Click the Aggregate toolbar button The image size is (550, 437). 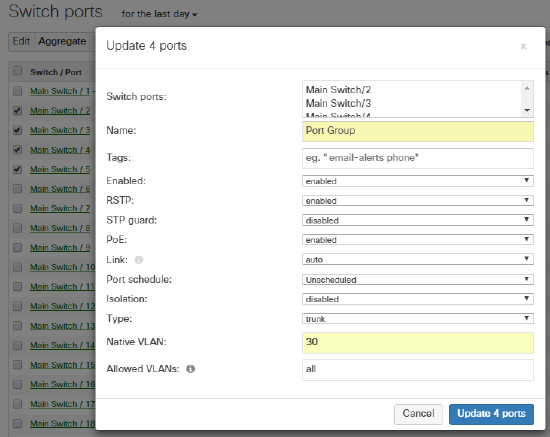[62, 41]
